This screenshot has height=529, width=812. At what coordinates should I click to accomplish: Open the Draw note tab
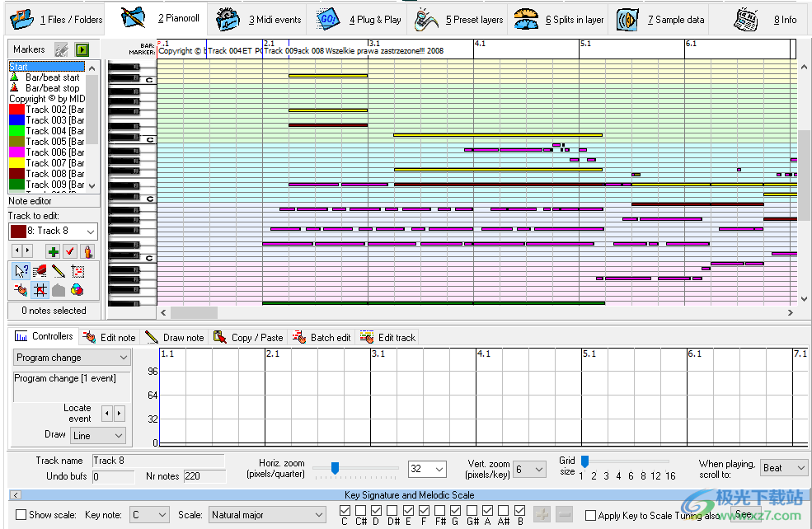coord(175,338)
